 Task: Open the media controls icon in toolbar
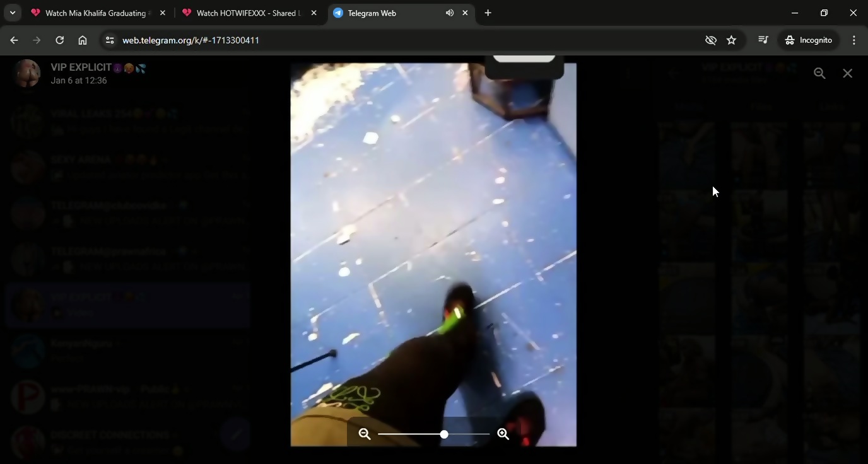coord(763,40)
